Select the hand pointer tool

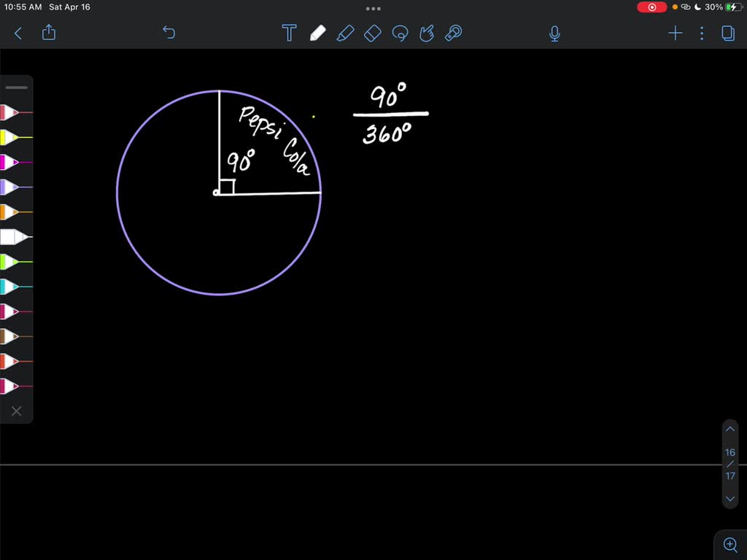pos(426,33)
